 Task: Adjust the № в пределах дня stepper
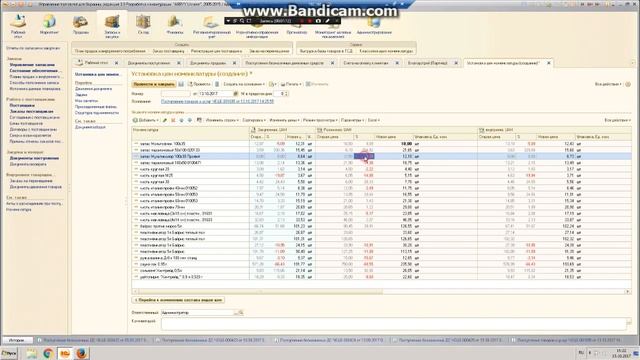(x=287, y=94)
